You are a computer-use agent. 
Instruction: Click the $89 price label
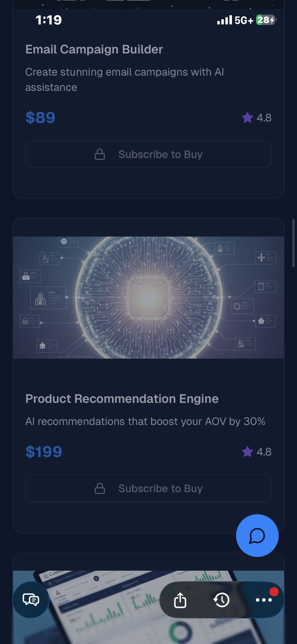(40, 118)
